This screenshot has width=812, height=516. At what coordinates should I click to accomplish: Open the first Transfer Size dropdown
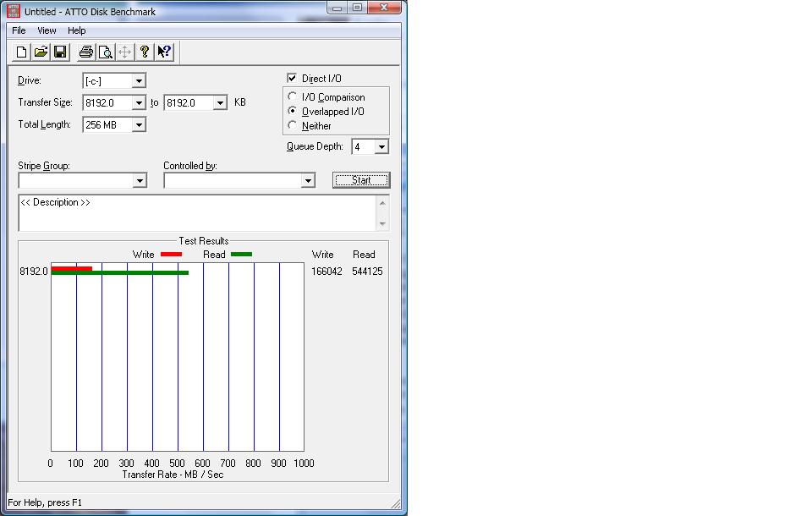click(138, 102)
